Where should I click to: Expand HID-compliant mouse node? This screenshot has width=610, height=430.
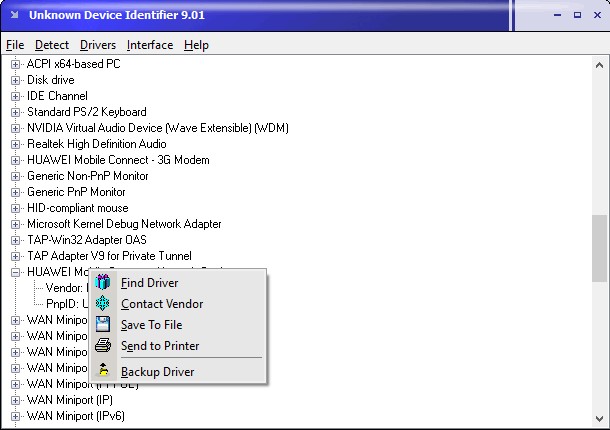pyautogui.click(x=15, y=208)
